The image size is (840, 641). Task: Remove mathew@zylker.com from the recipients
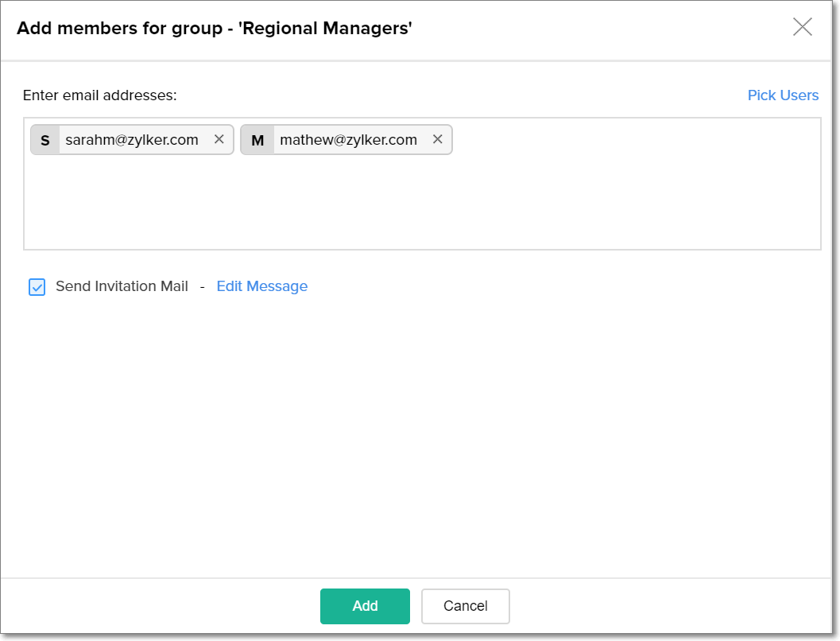[x=437, y=139]
